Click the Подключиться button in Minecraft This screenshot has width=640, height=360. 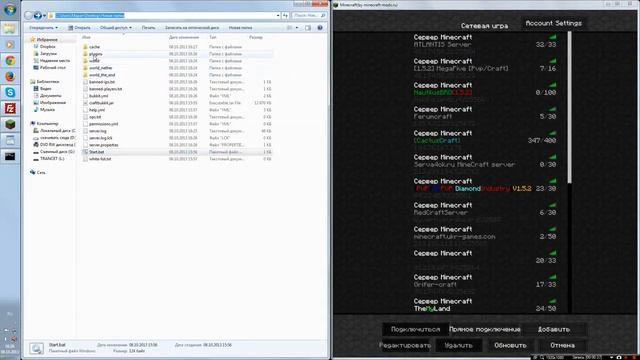415,329
